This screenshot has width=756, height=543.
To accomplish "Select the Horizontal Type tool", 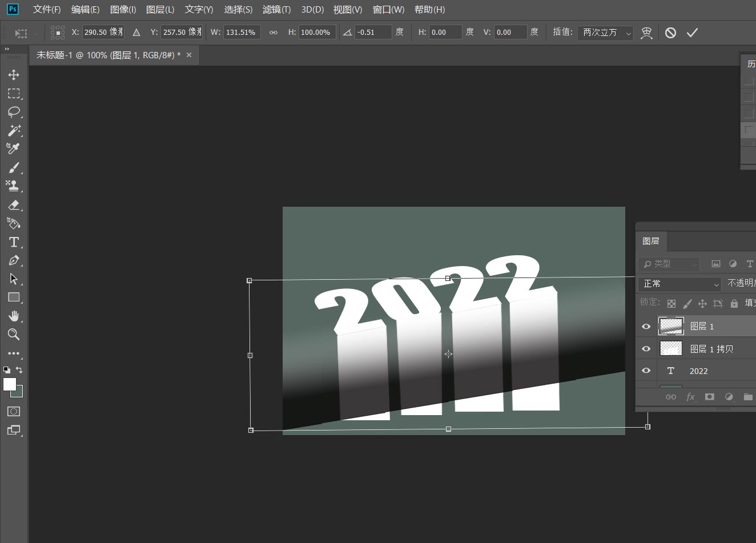I will click(x=14, y=242).
